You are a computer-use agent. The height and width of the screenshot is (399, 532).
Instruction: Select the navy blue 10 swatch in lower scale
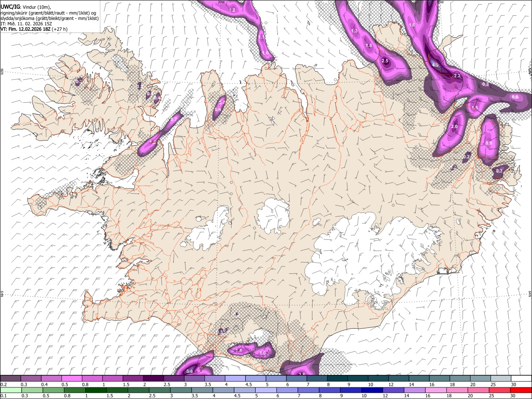[372, 390]
